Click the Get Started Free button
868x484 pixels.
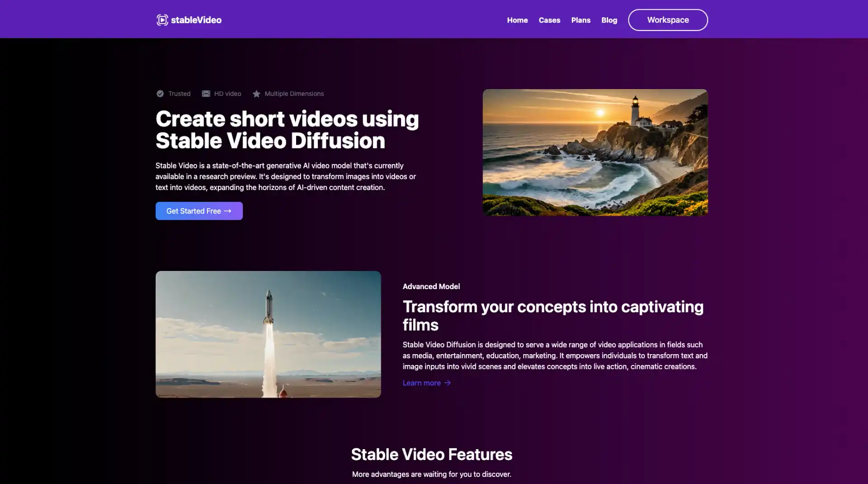pyautogui.click(x=199, y=211)
